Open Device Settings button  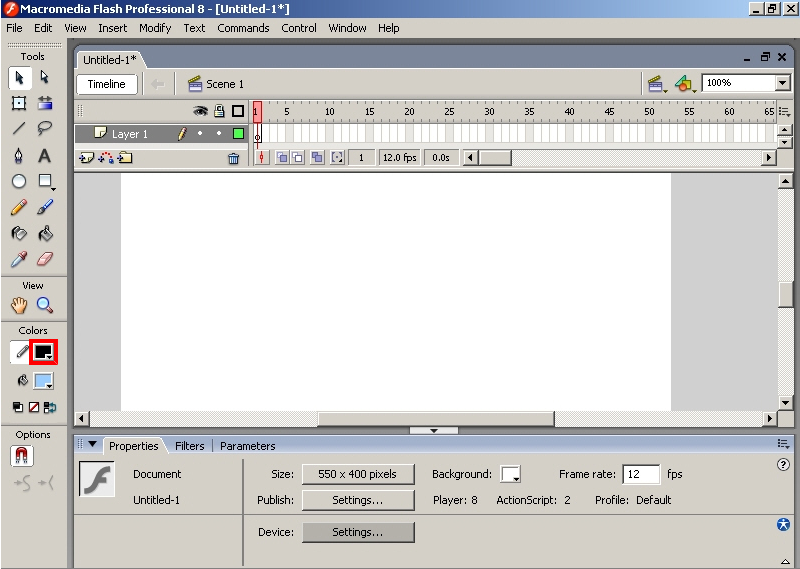(x=358, y=532)
